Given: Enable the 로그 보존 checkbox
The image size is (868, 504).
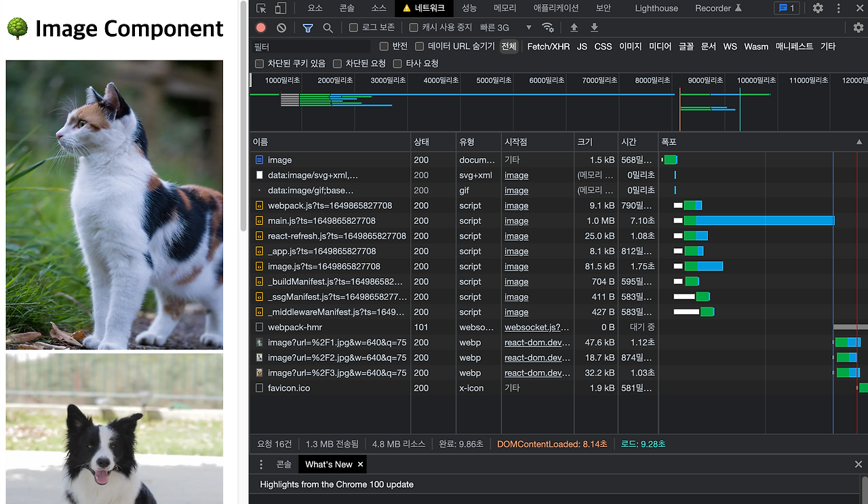Looking at the screenshot, I should (x=353, y=28).
